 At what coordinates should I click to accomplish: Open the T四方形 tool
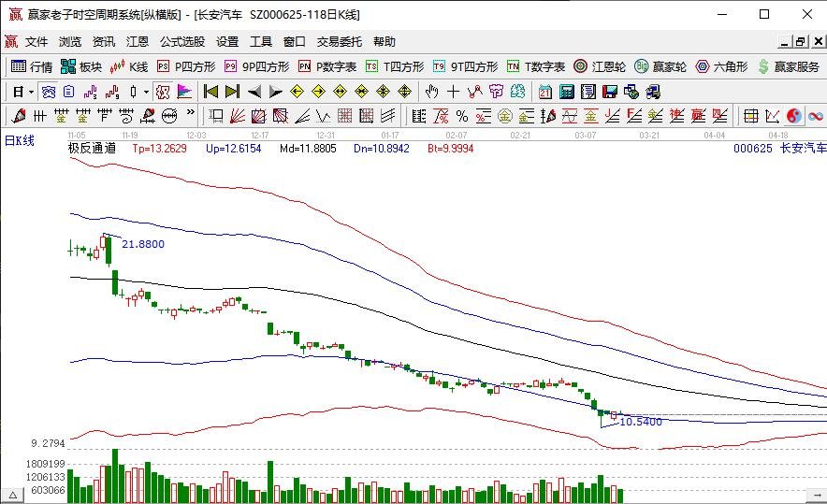[x=395, y=66]
